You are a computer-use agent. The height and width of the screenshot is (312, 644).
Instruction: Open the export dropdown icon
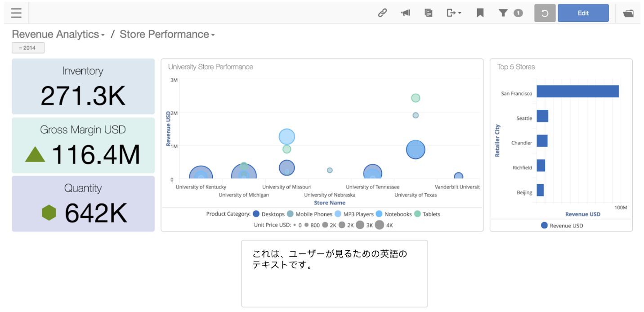click(453, 13)
